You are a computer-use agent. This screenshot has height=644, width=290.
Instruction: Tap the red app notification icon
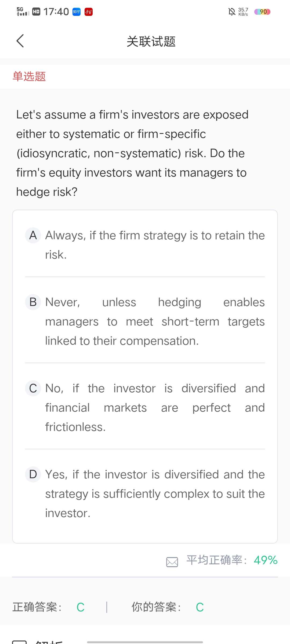(89, 12)
